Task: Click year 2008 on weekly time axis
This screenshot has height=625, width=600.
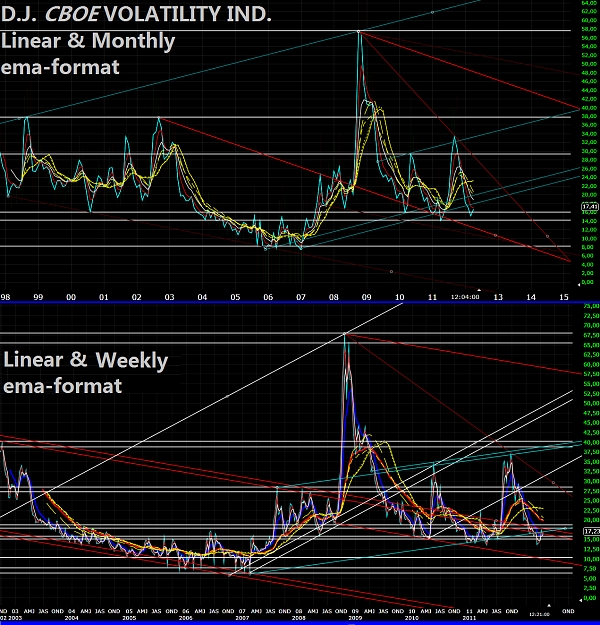Action: point(299,618)
